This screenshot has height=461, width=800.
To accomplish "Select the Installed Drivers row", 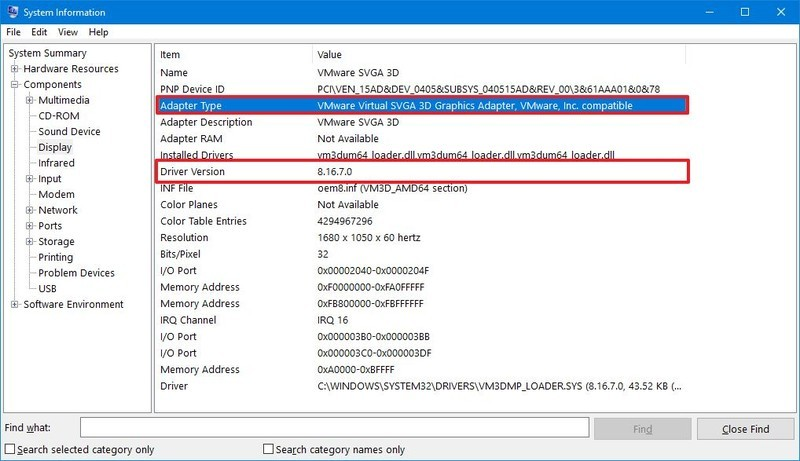I will (x=422, y=155).
